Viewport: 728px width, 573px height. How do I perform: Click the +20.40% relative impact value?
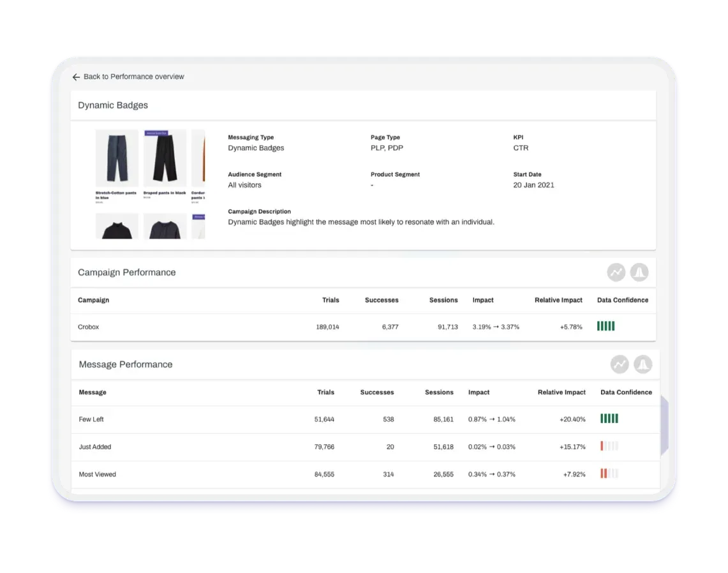(x=572, y=419)
